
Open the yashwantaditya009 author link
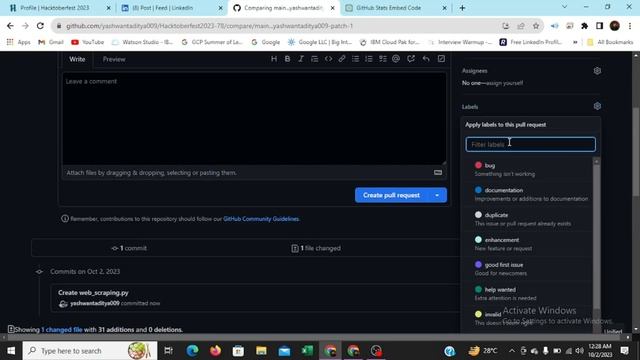click(x=95, y=303)
